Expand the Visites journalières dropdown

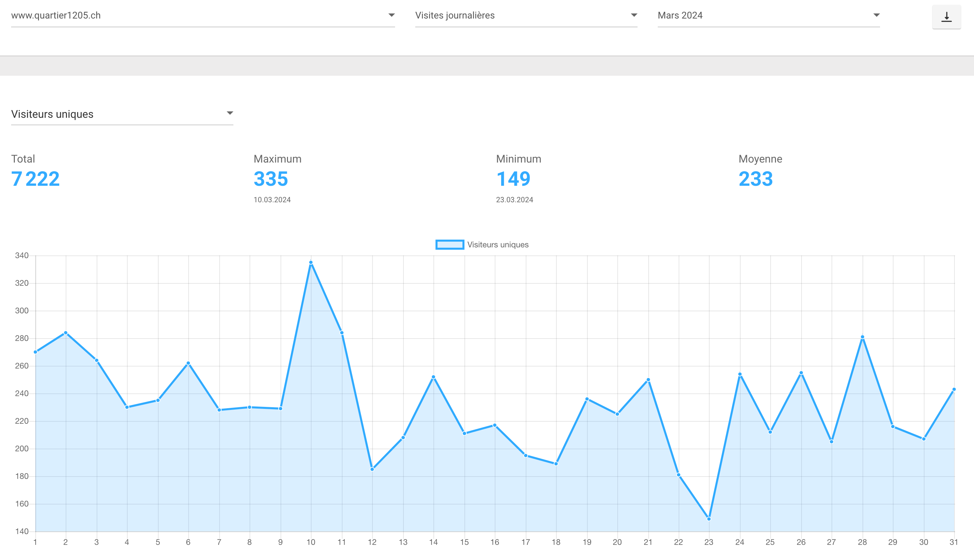[x=526, y=16]
